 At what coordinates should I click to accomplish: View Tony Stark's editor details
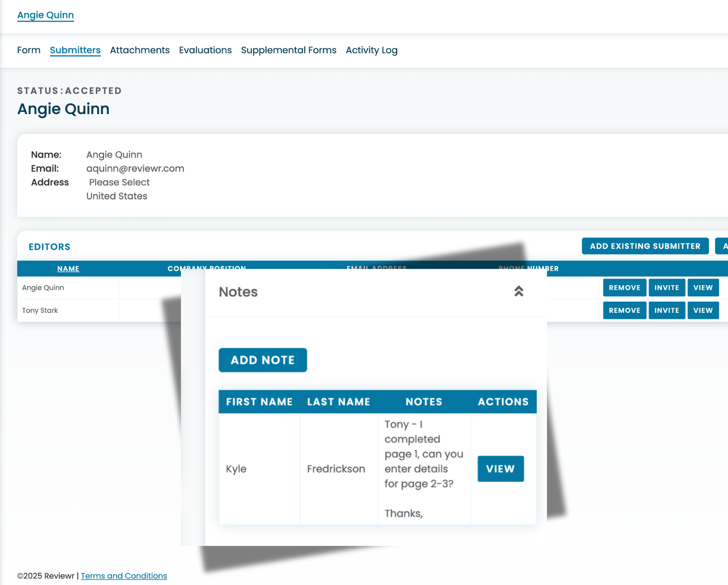click(703, 310)
